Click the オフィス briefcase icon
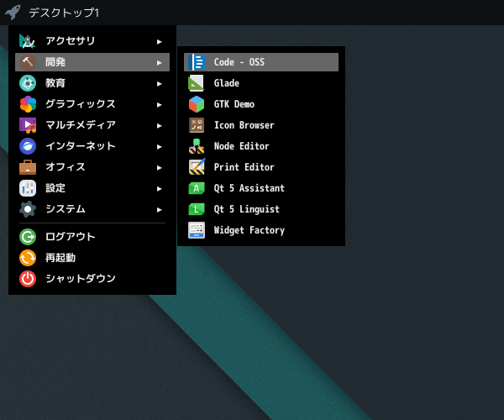Viewport: 504px width, 420px height. [x=28, y=167]
